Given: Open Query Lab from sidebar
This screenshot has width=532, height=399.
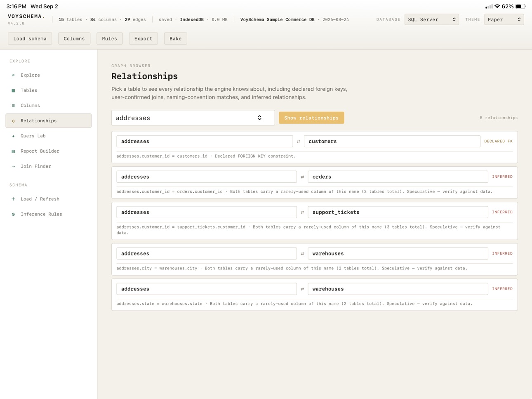Looking at the screenshot, I should coord(49,136).
